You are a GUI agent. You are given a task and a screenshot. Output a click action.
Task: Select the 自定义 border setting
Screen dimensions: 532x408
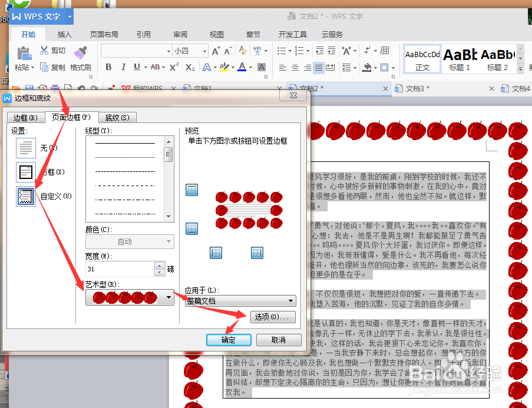[x=25, y=195]
